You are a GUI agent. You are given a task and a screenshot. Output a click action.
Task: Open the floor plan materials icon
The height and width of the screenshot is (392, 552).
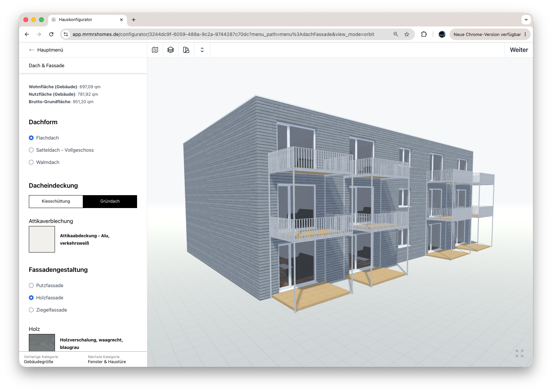click(186, 50)
